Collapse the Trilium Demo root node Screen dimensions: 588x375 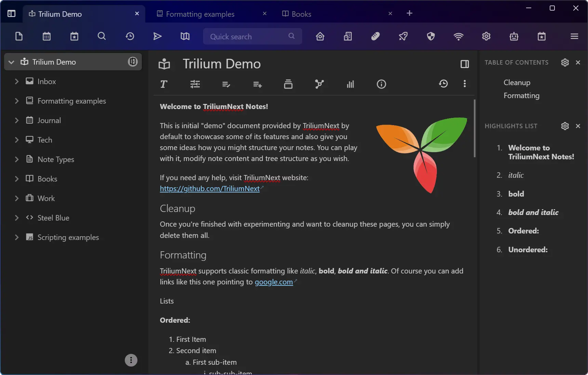(11, 62)
